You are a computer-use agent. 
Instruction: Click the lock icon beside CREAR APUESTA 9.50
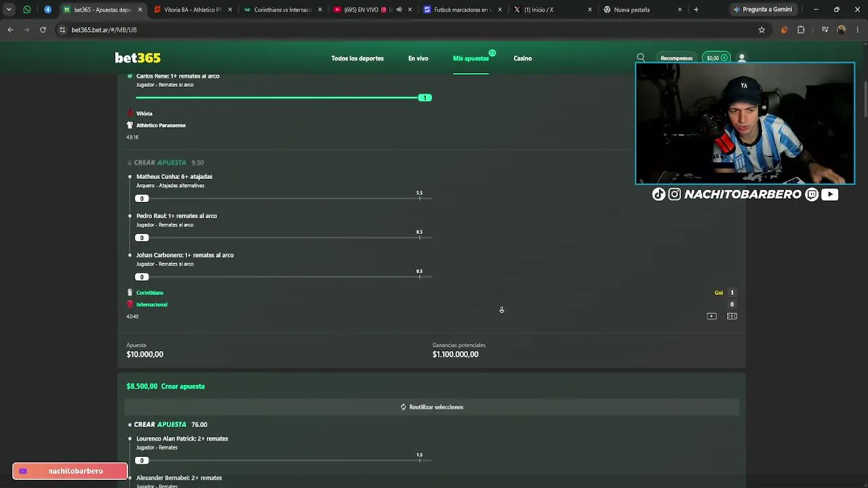pyautogui.click(x=130, y=163)
